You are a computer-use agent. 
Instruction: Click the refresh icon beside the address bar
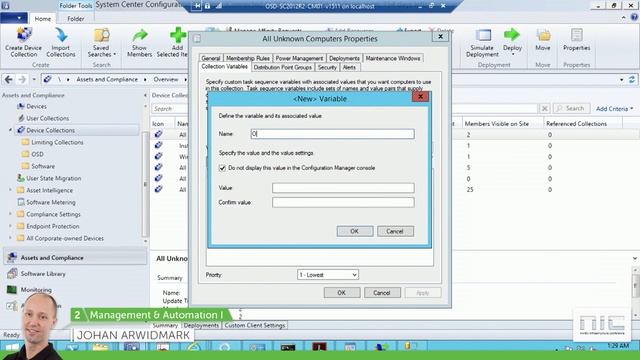click(632, 80)
